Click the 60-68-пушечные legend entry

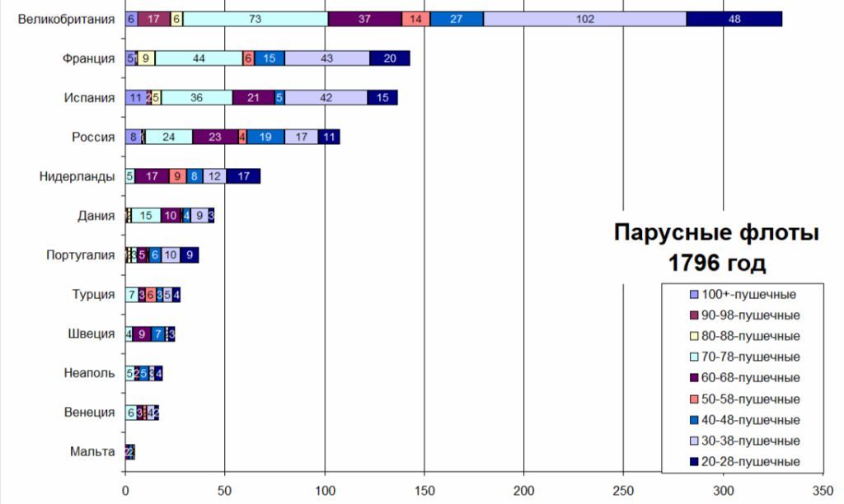click(x=744, y=378)
